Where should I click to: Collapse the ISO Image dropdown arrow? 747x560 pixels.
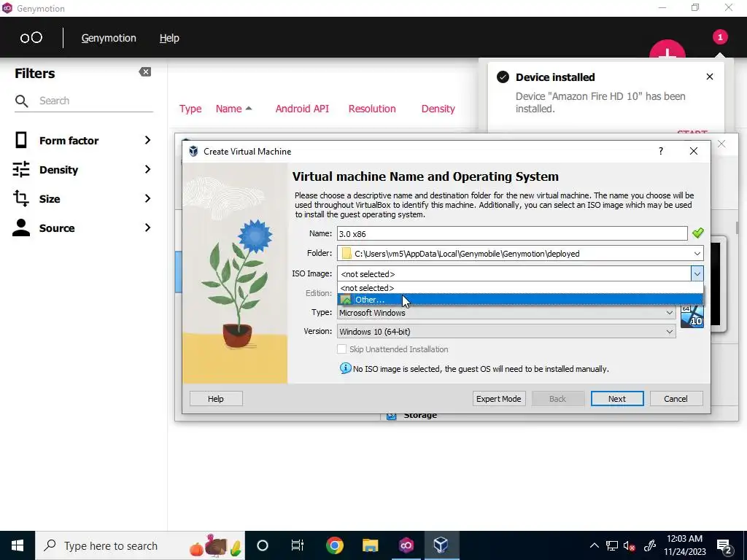(x=697, y=274)
